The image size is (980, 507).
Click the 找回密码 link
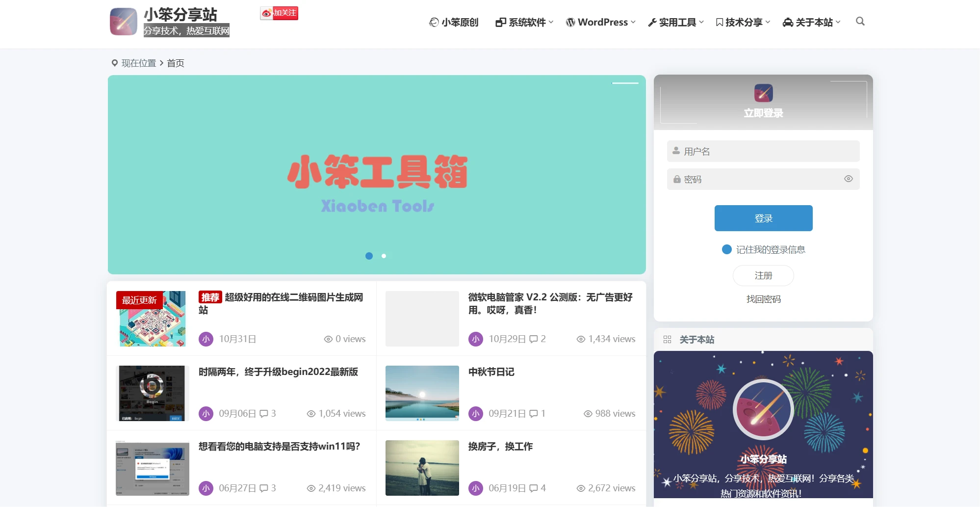pyautogui.click(x=763, y=299)
